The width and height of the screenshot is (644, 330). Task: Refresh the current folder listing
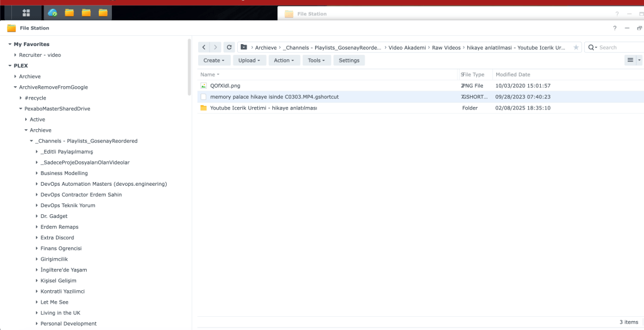pos(229,47)
